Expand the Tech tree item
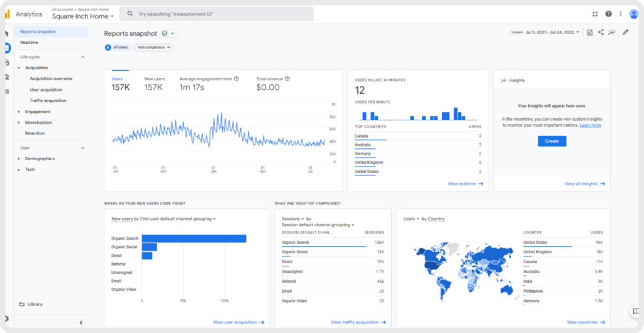Viewport: 644px width, 333px height. pos(19,170)
